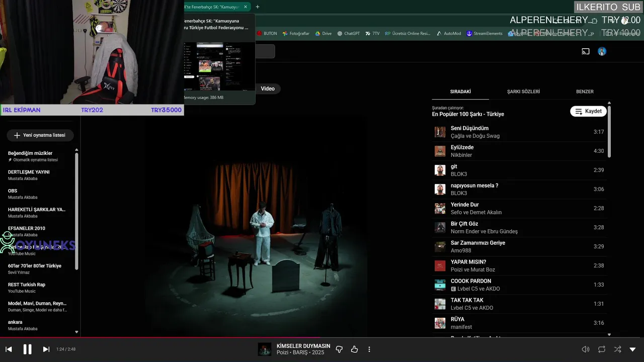Click COOOK PARDON album thumbnail
The width and height of the screenshot is (644, 362).
pos(440,285)
